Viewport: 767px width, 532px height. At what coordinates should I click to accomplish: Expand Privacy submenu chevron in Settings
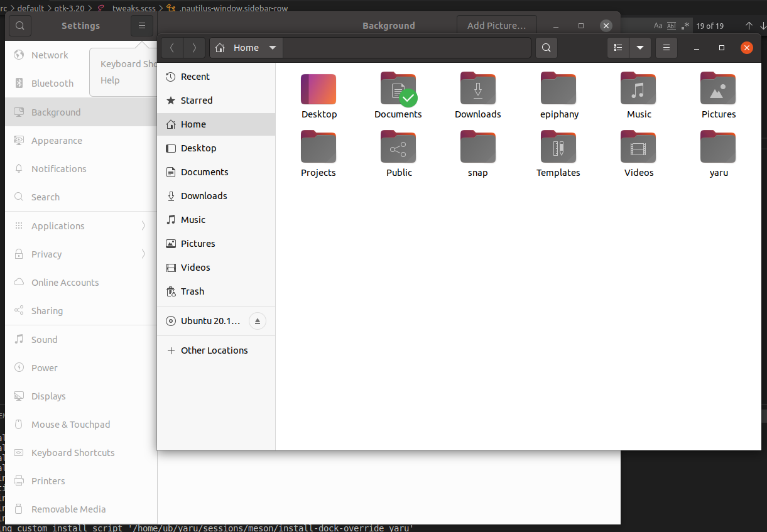click(143, 254)
